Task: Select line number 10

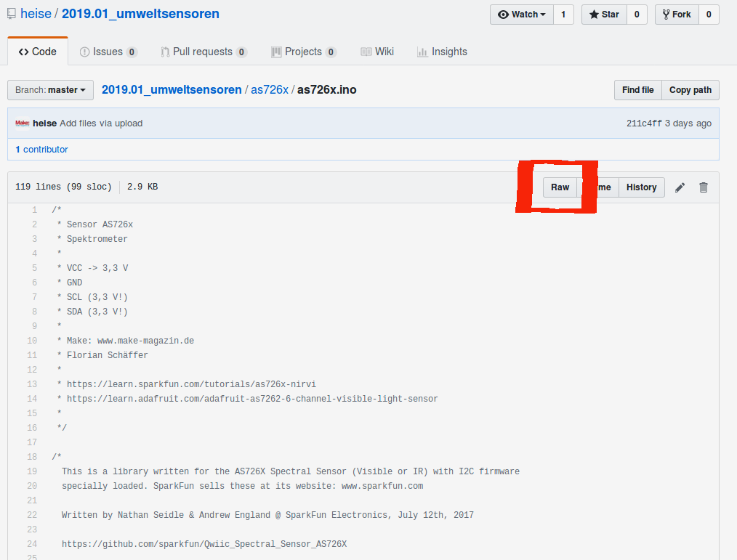Action: (x=32, y=341)
